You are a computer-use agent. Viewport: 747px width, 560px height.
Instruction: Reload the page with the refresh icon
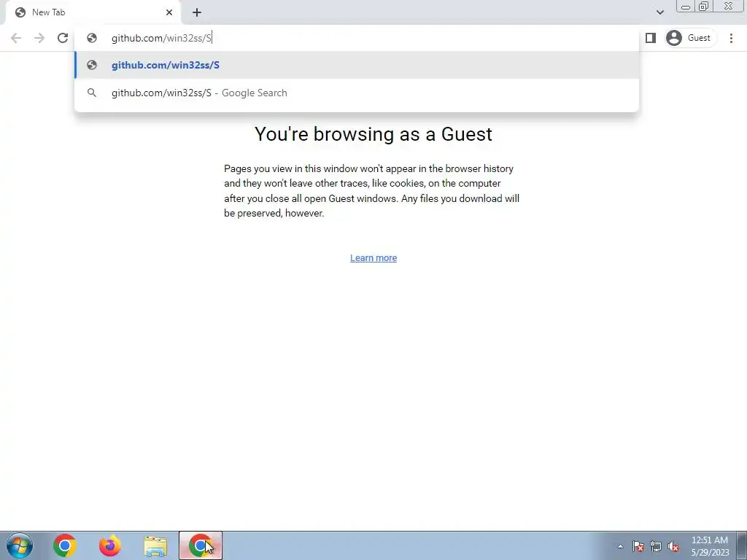(x=63, y=38)
